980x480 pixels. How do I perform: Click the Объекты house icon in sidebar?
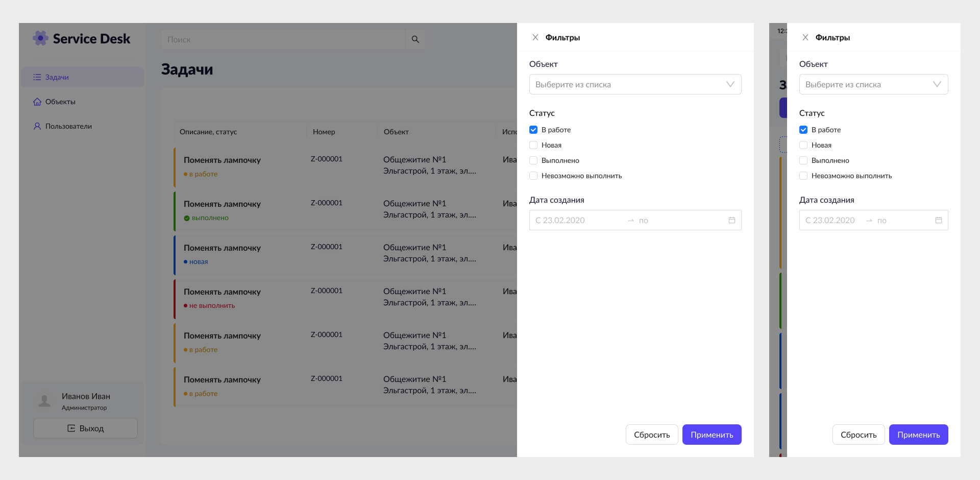[x=37, y=102]
